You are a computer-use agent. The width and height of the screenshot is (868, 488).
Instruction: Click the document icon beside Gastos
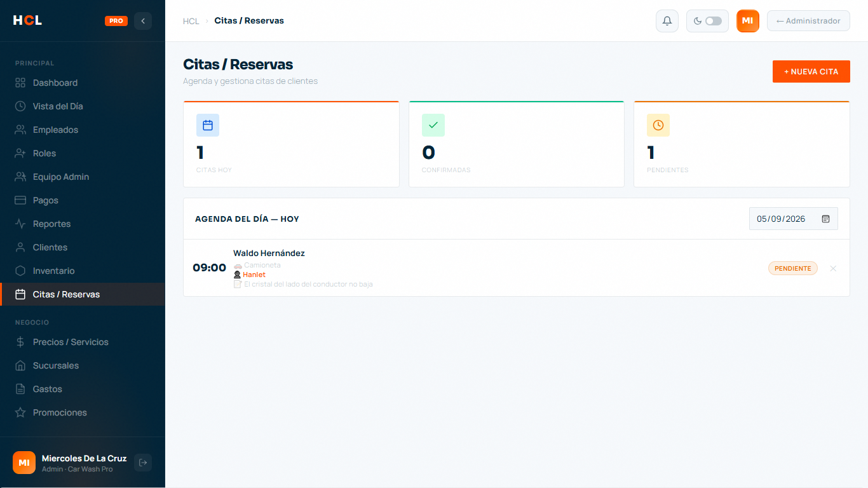point(20,389)
